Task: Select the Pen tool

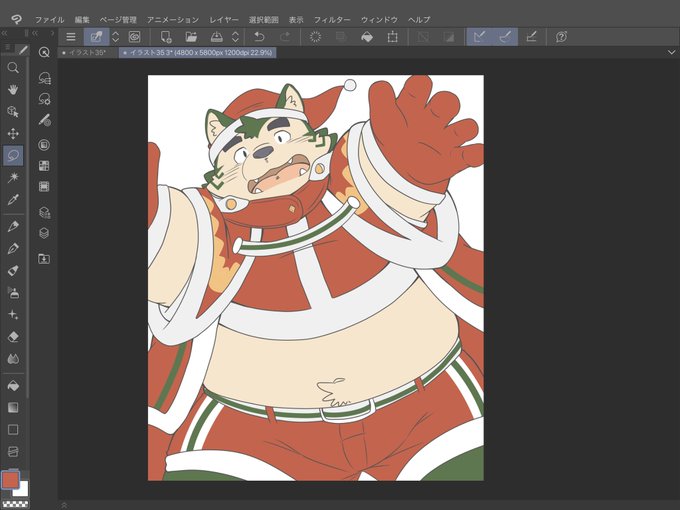Action: click(13, 226)
